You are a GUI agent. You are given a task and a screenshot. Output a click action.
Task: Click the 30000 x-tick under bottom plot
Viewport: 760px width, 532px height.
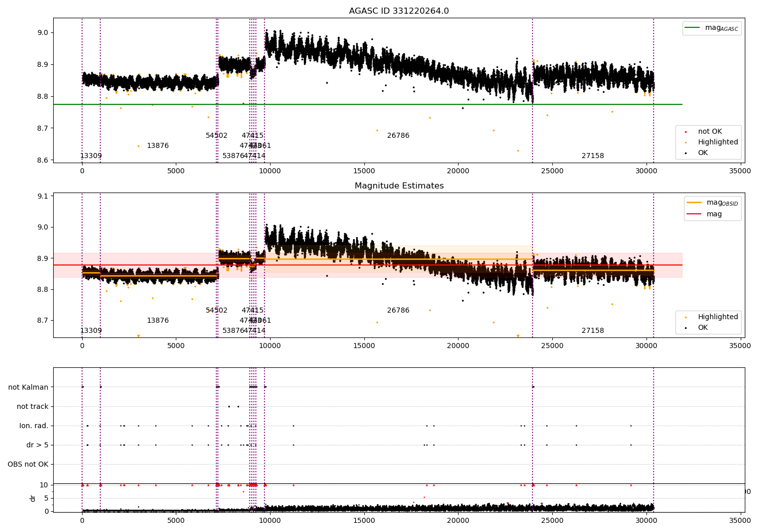tap(646, 520)
